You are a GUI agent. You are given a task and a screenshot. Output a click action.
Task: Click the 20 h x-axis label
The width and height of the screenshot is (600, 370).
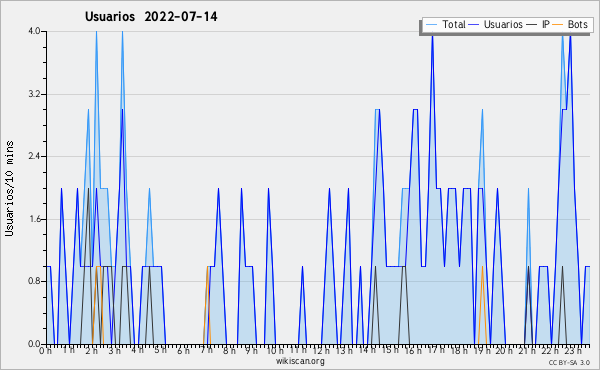[x=504, y=351]
